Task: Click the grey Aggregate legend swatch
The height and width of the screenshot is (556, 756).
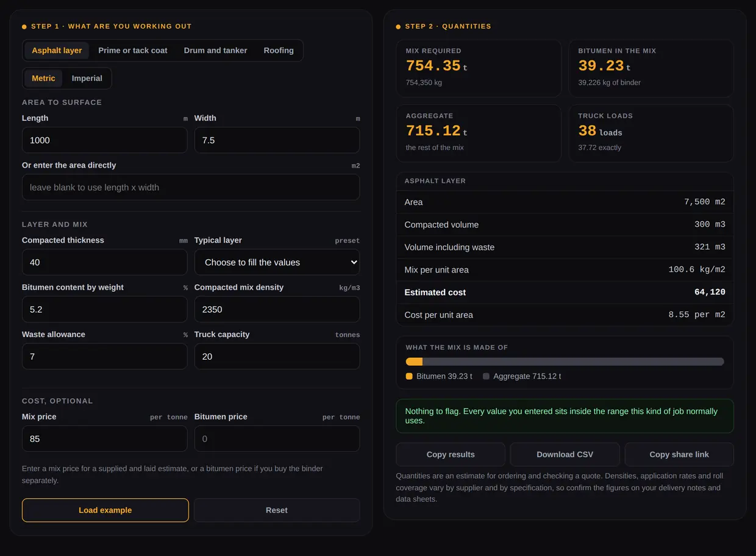Action: click(486, 376)
